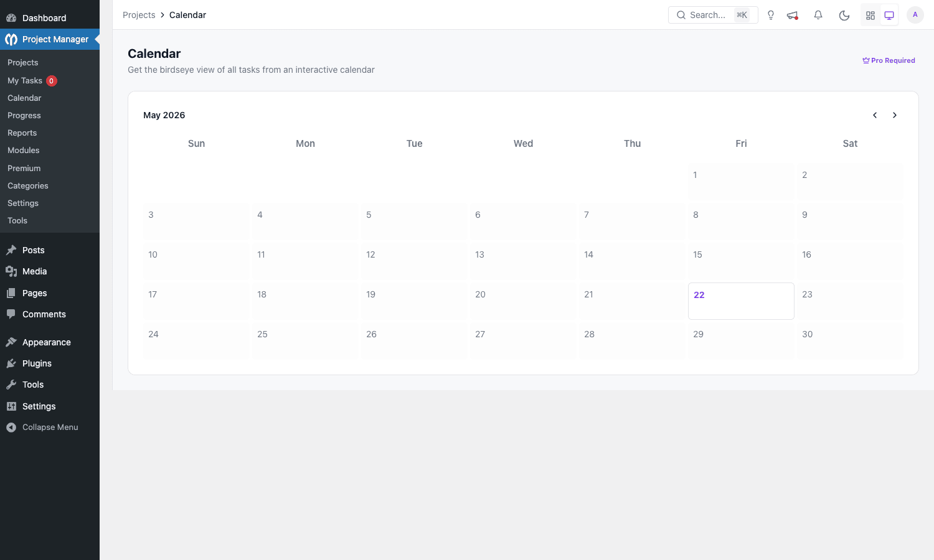Open the Posts menu label
Image resolution: width=934 pixels, height=560 pixels.
[x=34, y=250]
